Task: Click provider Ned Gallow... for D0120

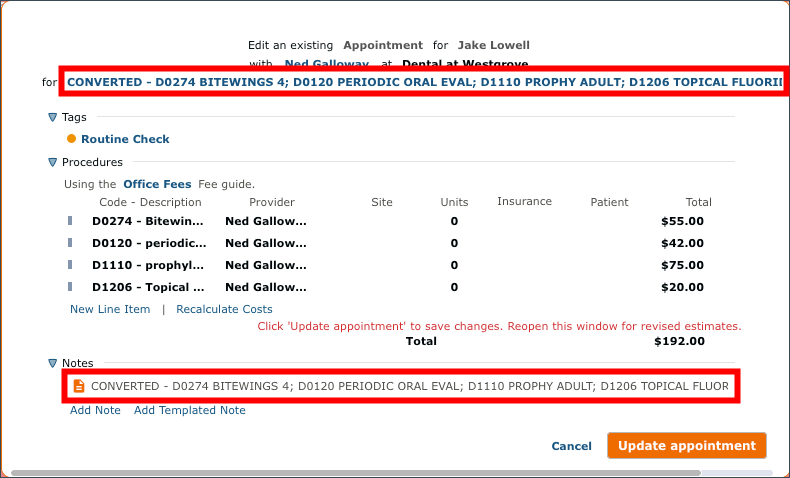Action: 266,243
